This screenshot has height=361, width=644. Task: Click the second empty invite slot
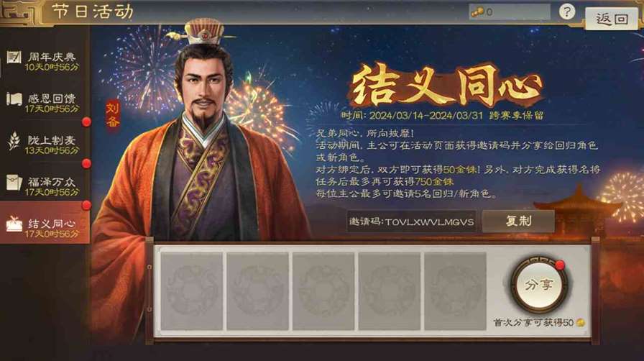[x=257, y=291]
